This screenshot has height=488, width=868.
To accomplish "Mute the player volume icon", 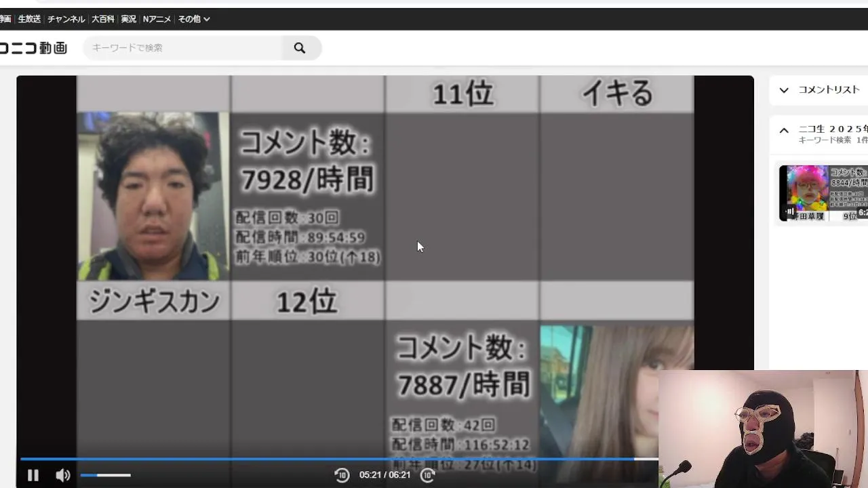I will [x=63, y=475].
